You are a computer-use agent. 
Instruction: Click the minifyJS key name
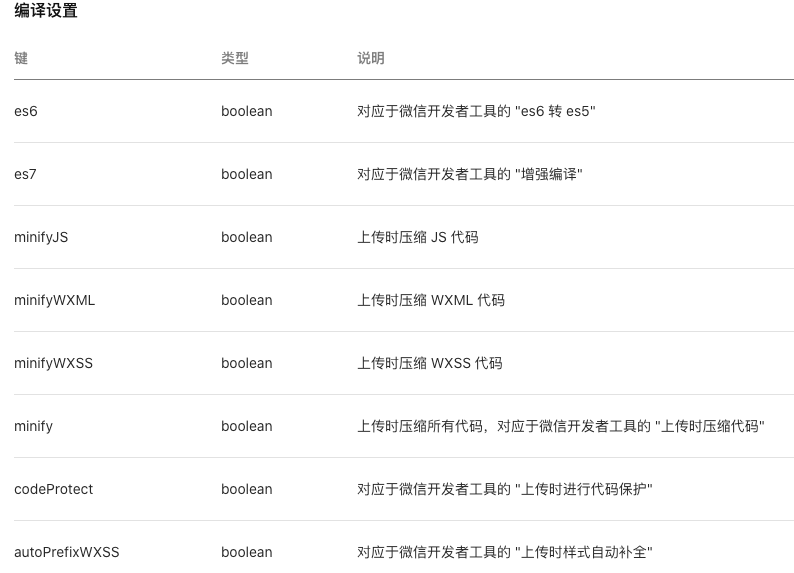click(x=41, y=237)
